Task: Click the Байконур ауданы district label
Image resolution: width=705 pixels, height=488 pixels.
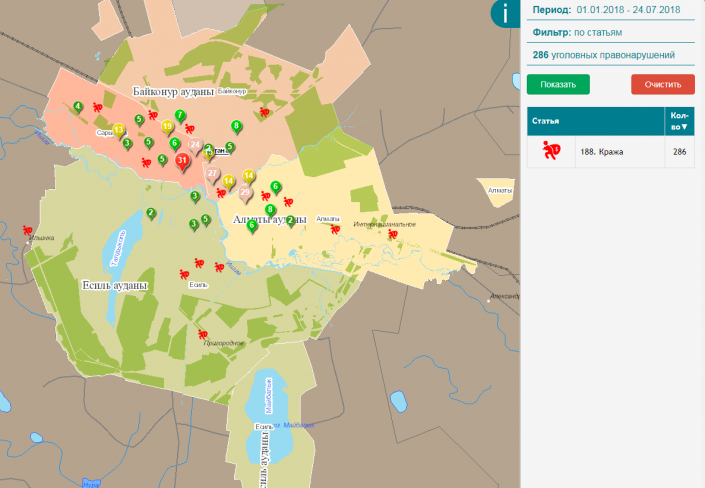Action: pos(174,92)
